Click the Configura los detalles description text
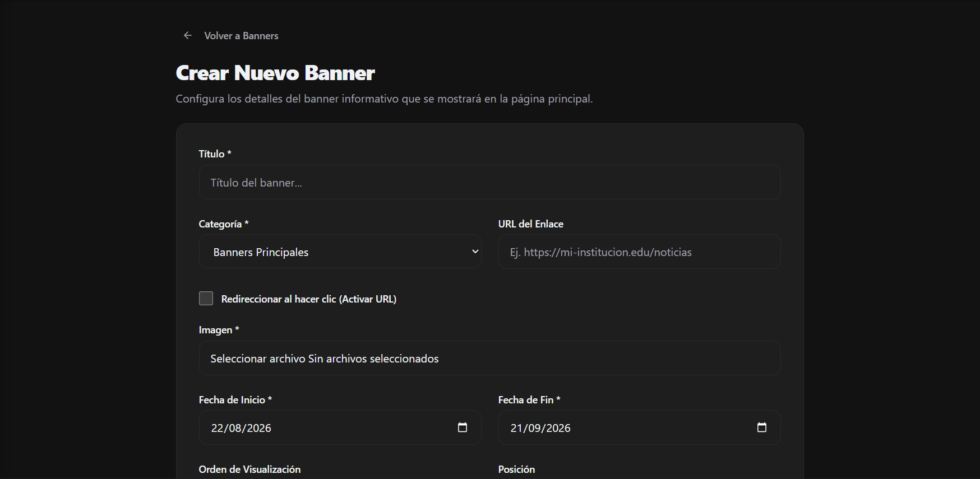 [x=384, y=99]
